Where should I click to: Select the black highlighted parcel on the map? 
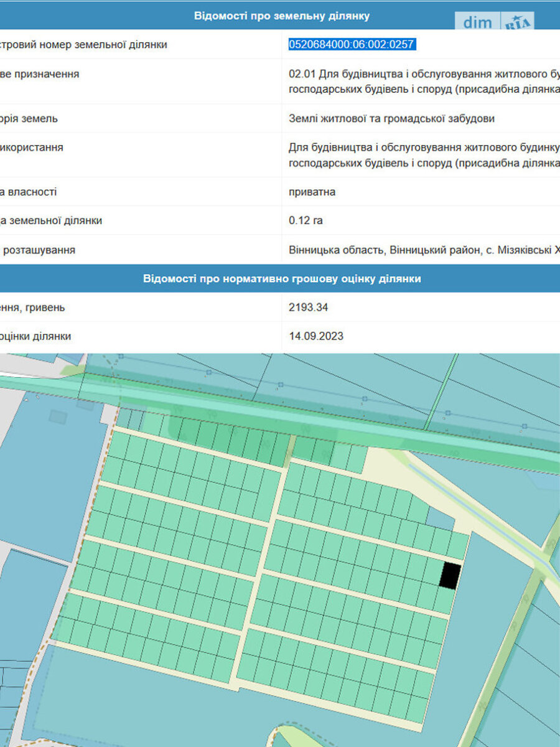point(450,575)
